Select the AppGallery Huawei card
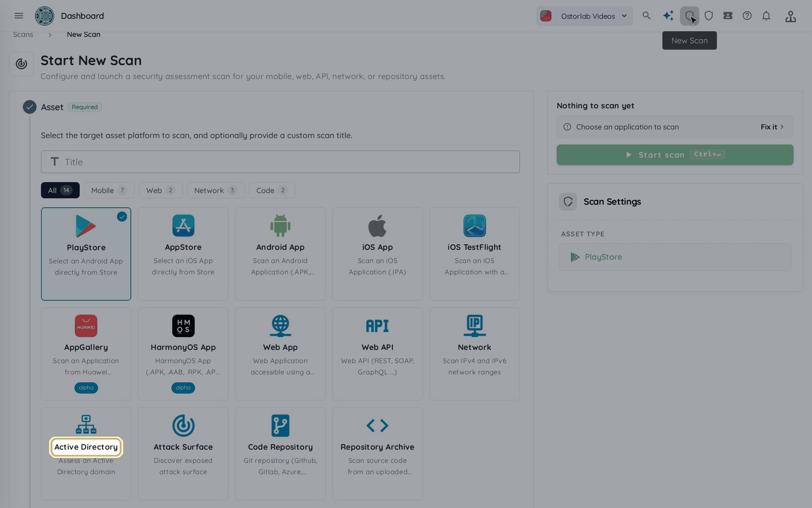Viewport: 812px width, 508px height. click(86, 354)
